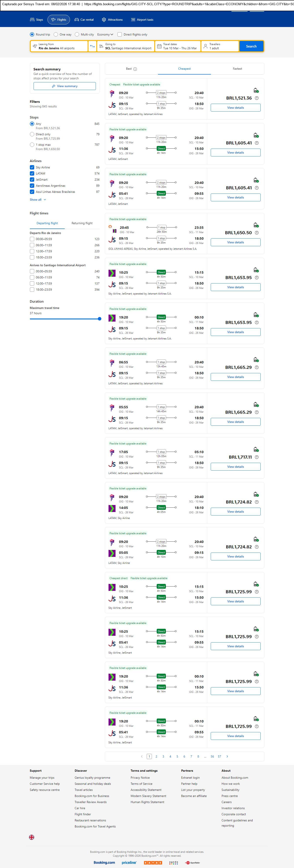
Task: Uncheck the Sky Airline filter
Action: coord(32,168)
